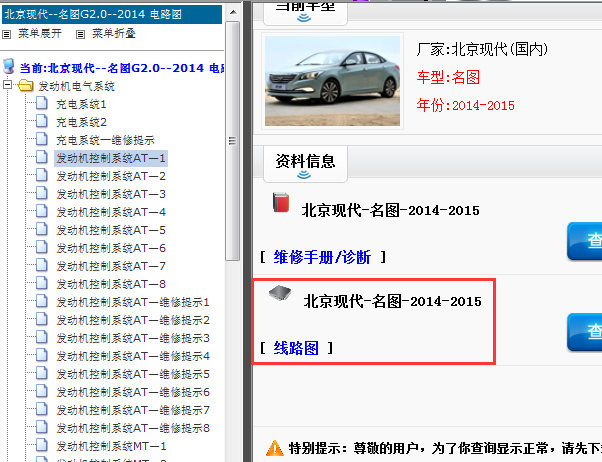The height and width of the screenshot is (462, 602).
Task: Open 发动机控制系统AT—维修提示7
Action: pos(133,410)
